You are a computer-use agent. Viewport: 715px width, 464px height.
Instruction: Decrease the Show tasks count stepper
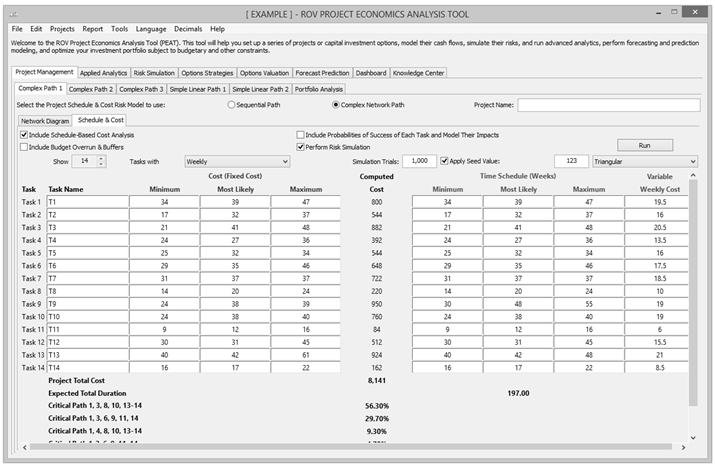click(x=101, y=164)
